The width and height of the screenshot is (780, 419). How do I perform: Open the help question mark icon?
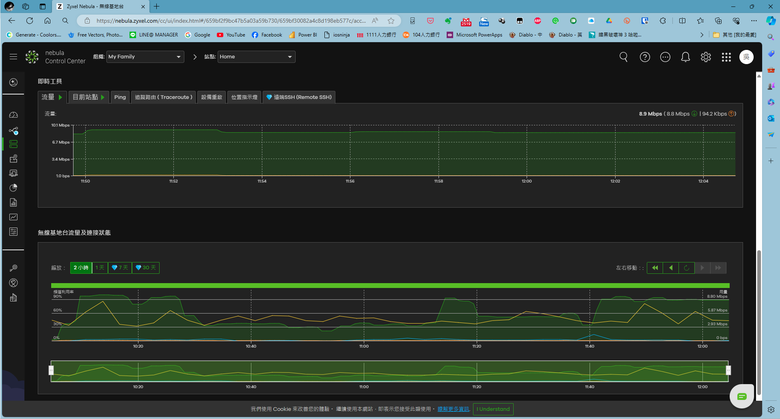coord(644,57)
